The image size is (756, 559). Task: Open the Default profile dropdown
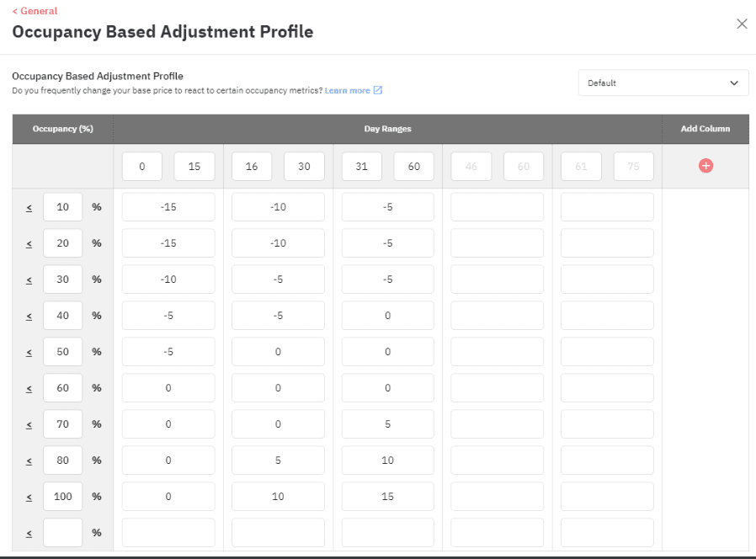tap(663, 83)
